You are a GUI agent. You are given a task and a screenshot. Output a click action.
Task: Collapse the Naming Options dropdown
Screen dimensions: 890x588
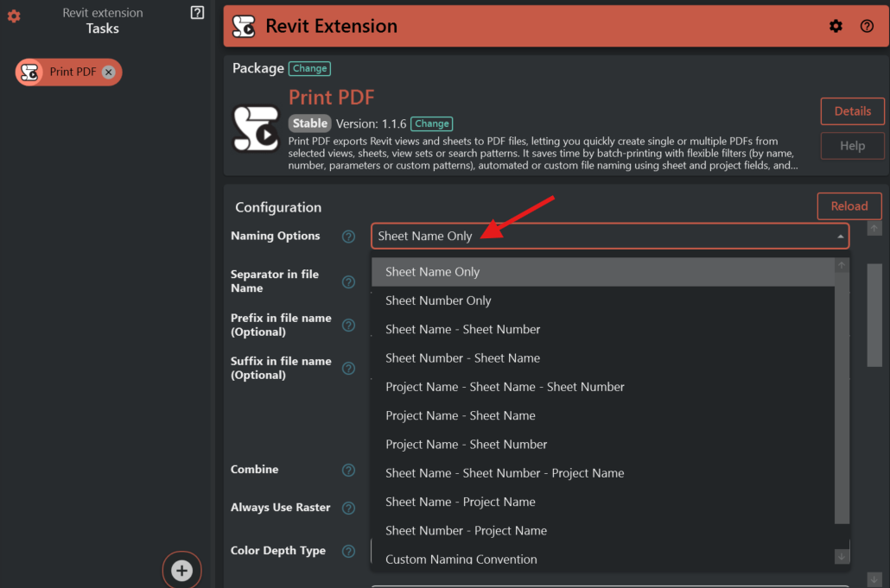point(840,237)
